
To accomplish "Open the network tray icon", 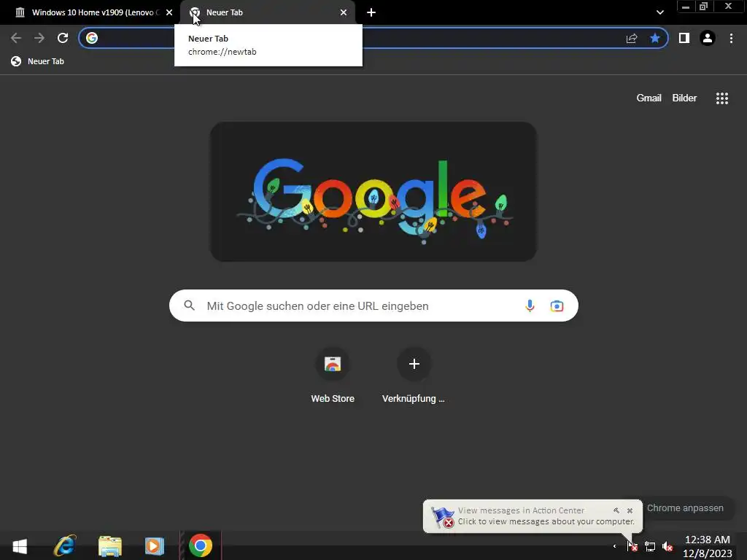I will 650,547.
